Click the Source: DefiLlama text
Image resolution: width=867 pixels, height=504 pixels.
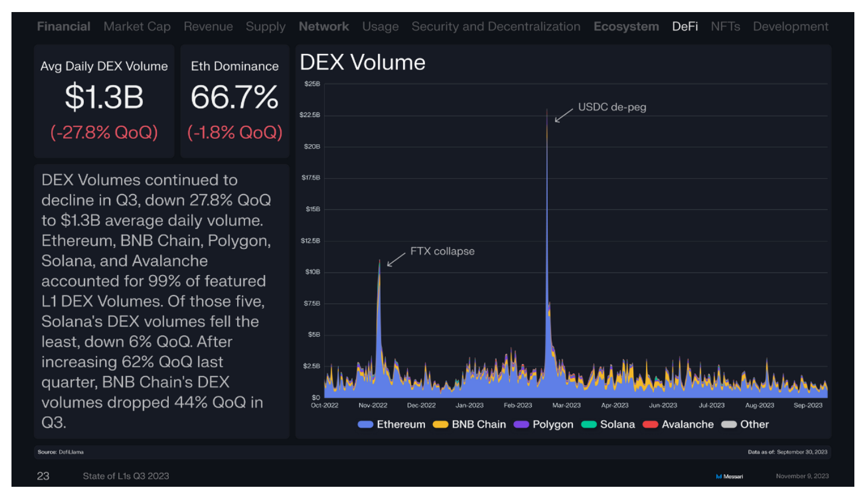coord(60,452)
